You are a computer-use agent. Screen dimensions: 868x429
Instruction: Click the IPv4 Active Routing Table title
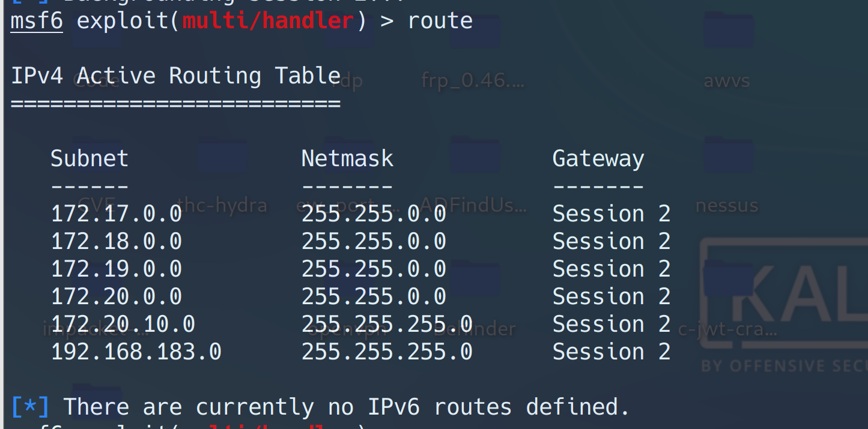coord(176,76)
